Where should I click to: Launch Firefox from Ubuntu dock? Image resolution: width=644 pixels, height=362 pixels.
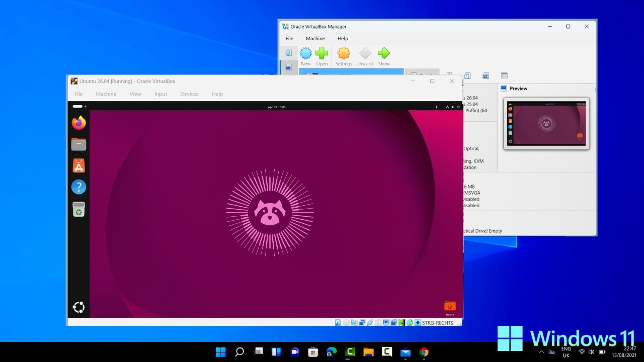coord(78,123)
